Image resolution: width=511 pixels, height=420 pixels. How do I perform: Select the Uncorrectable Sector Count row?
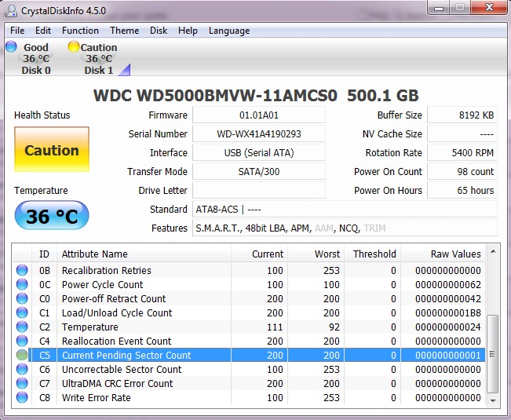click(122, 370)
